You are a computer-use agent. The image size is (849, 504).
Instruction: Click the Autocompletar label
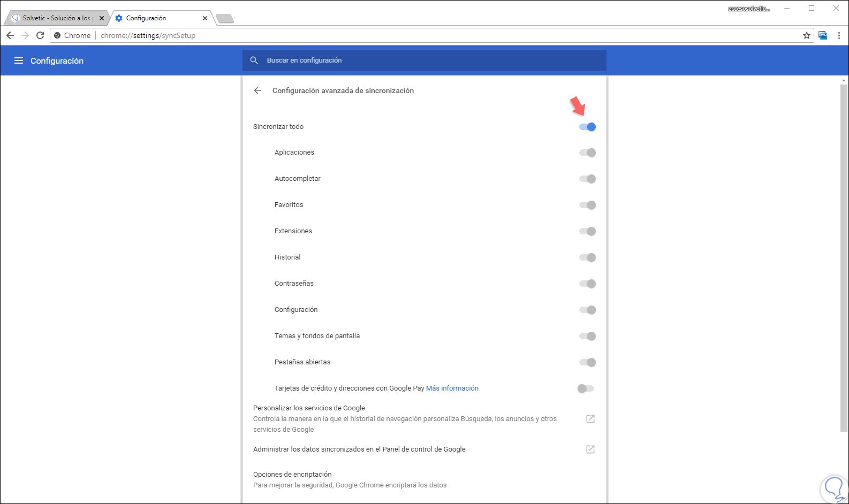click(x=298, y=179)
